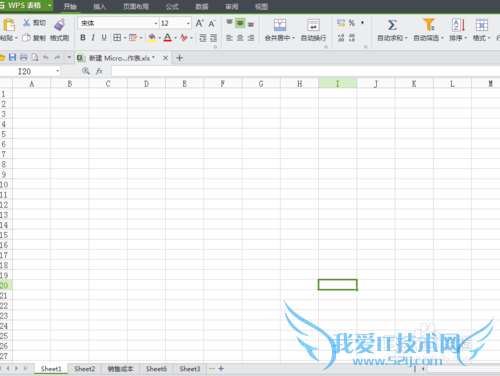Image resolution: width=500 pixels, height=376 pixels.
Task: Align text right
Action: tap(251, 38)
